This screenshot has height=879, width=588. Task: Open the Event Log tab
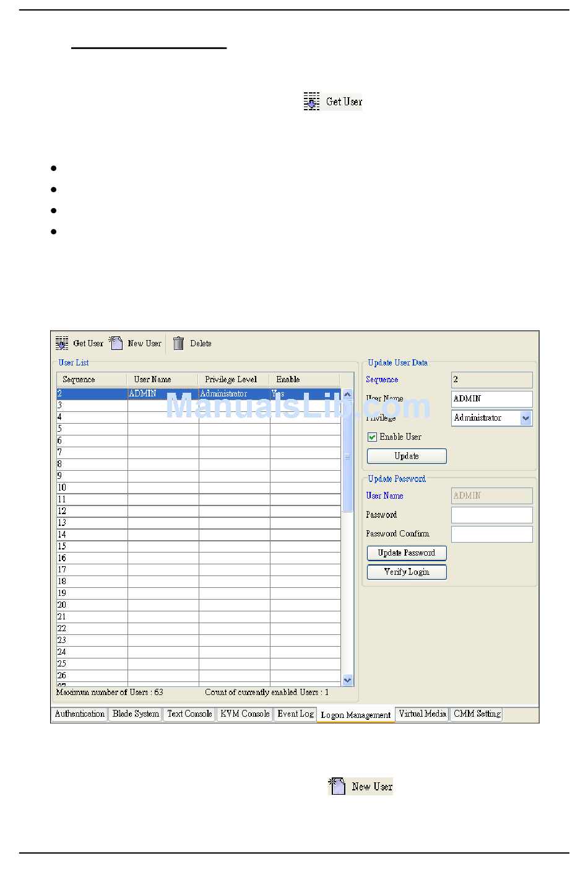click(296, 714)
